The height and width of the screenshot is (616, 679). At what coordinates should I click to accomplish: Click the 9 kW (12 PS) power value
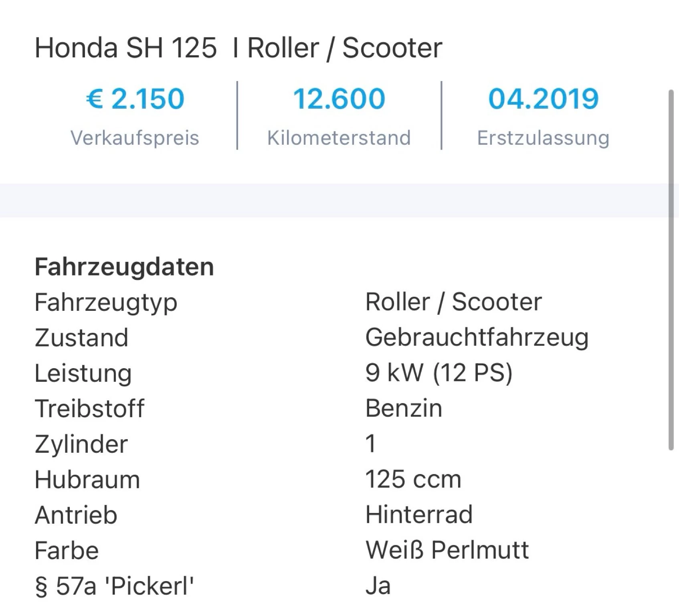pyautogui.click(x=439, y=373)
